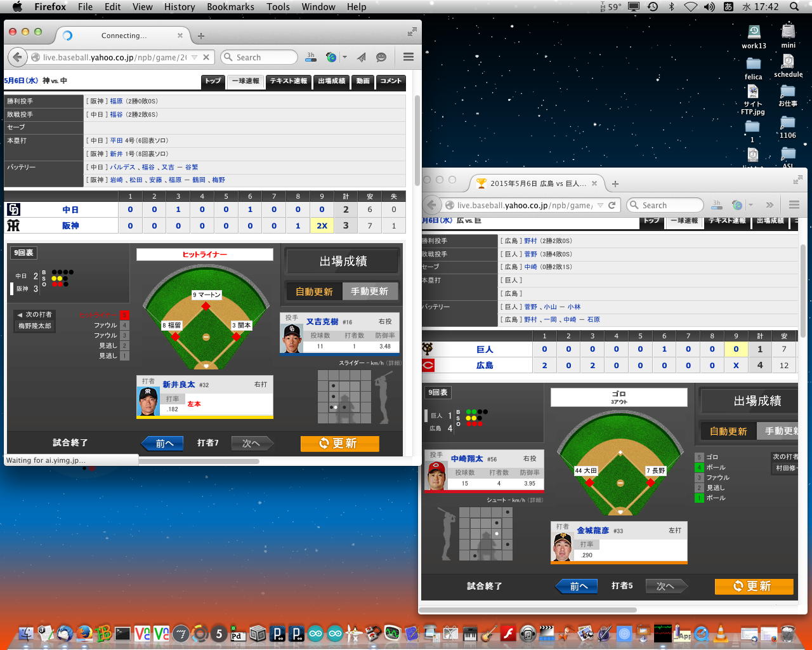Show more toolbar items in Hiroshima–Giants window

[x=769, y=205]
